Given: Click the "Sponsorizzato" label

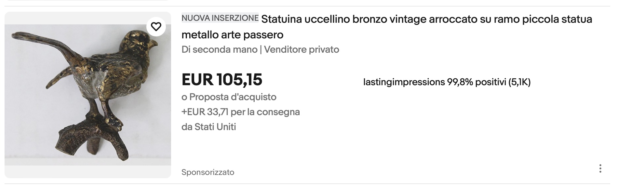Looking at the screenshot, I should 208,172.
